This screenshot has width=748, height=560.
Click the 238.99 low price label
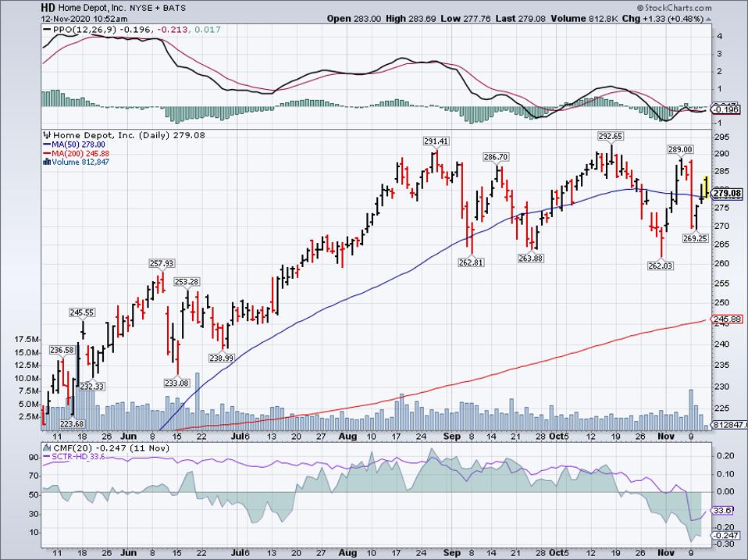click(x=221, y=358)
